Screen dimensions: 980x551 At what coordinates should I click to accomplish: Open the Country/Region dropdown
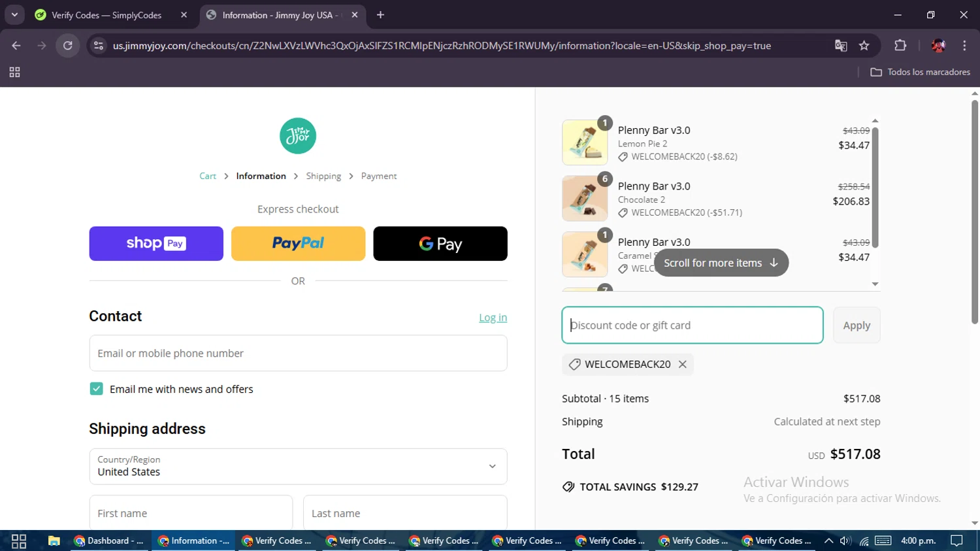coord(298,467)
